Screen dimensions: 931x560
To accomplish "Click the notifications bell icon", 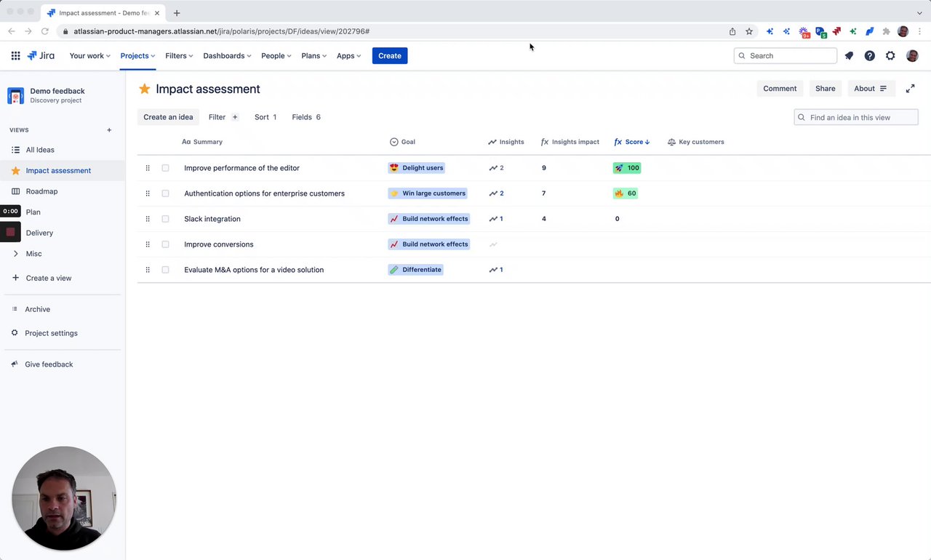I will 849,56.
